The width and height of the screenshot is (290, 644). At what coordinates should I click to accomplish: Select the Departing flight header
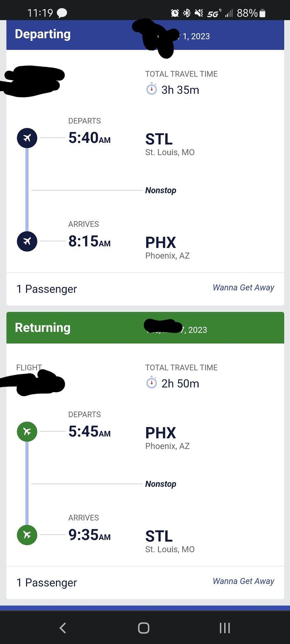click(43, 34)
